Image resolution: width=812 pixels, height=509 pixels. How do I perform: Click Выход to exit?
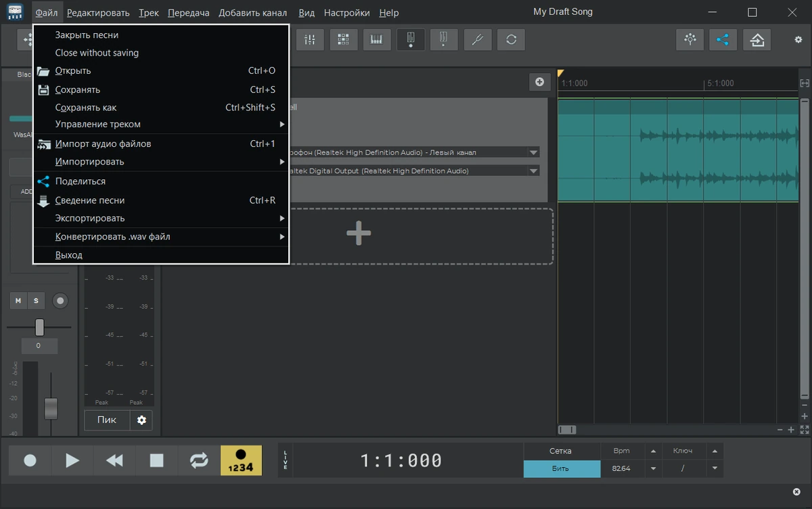click(161, 255)
